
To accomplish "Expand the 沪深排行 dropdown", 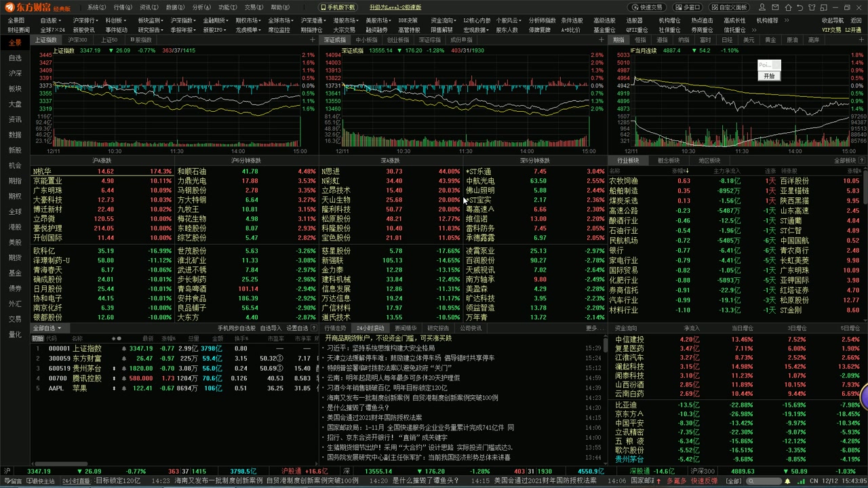I will point(84,21).
